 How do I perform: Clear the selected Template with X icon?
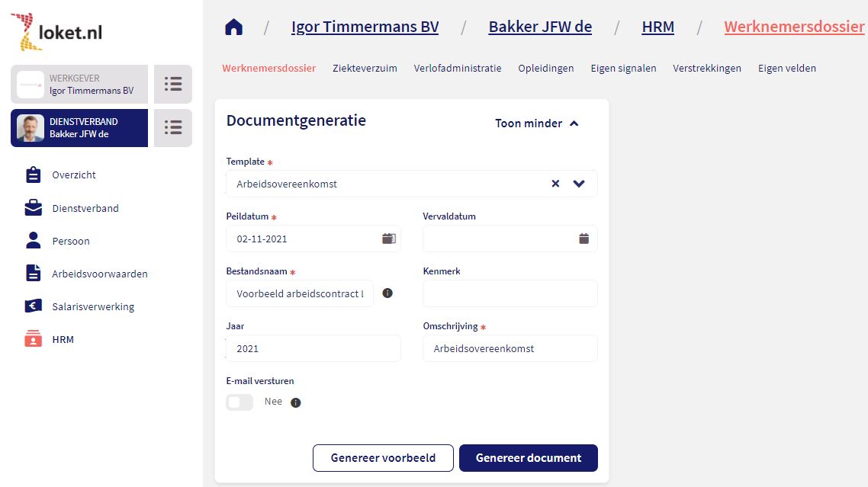tap(555, 184)
